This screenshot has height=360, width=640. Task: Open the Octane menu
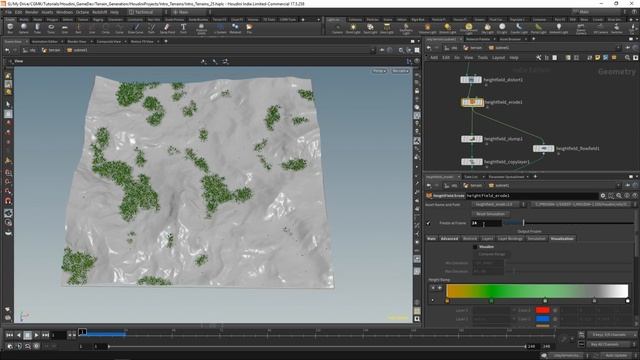point(82,12)
